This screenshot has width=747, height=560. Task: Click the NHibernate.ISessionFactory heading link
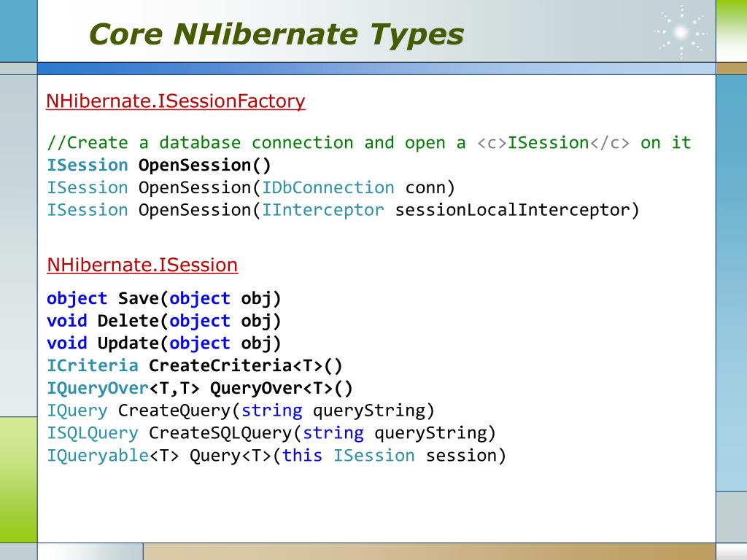175,101
